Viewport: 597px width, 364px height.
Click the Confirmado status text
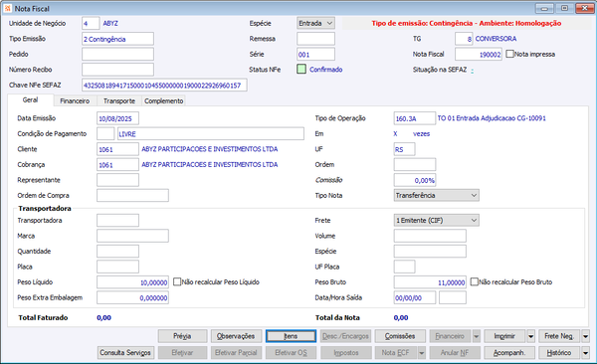(326, 70)
